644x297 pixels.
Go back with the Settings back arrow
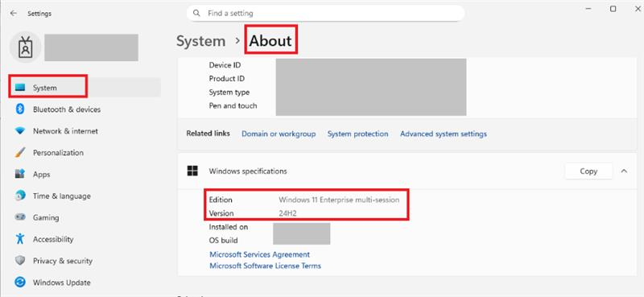tap(14, 13)
